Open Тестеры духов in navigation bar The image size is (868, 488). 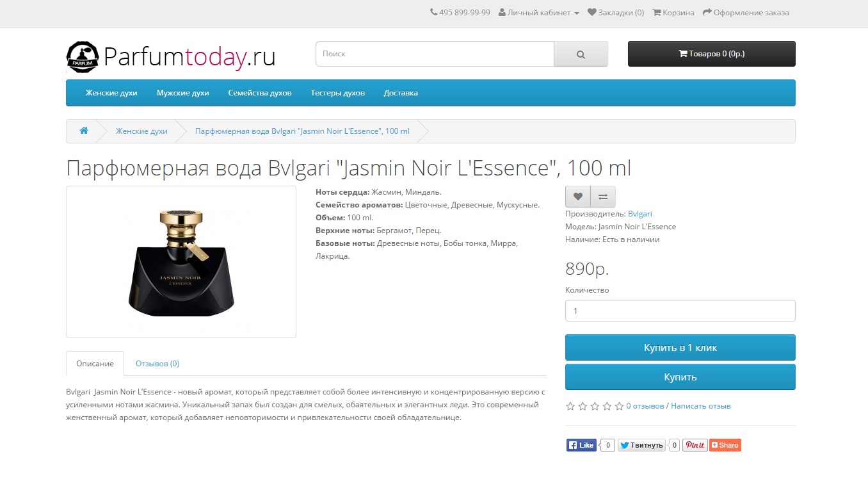tap(337, 93)
